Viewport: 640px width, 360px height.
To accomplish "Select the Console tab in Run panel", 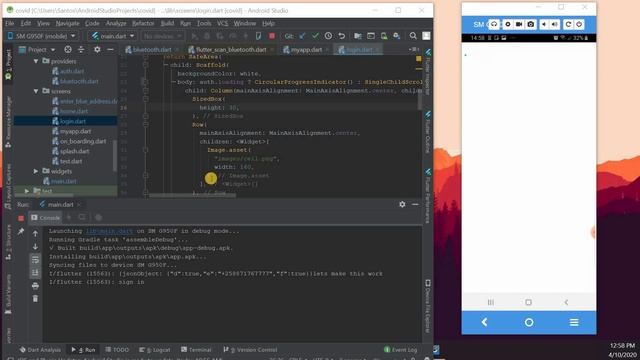I will click(45, 218).
